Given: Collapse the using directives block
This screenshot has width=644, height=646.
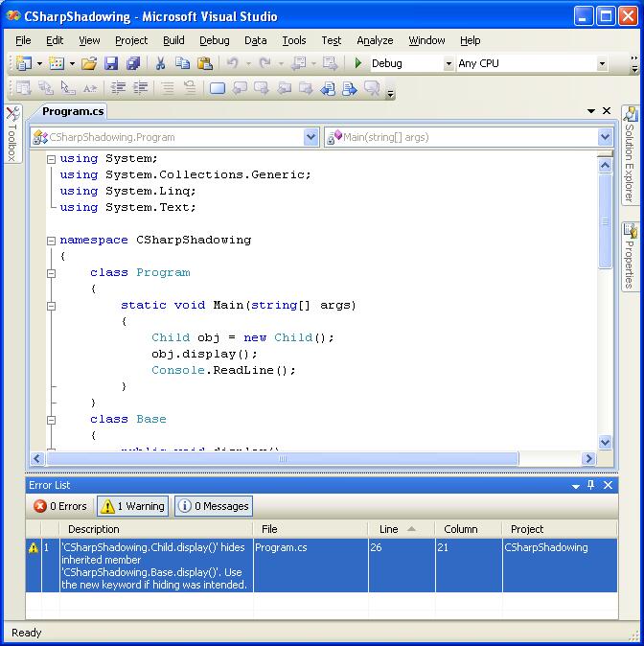Looking at the screenshot, I should (51, 159).
